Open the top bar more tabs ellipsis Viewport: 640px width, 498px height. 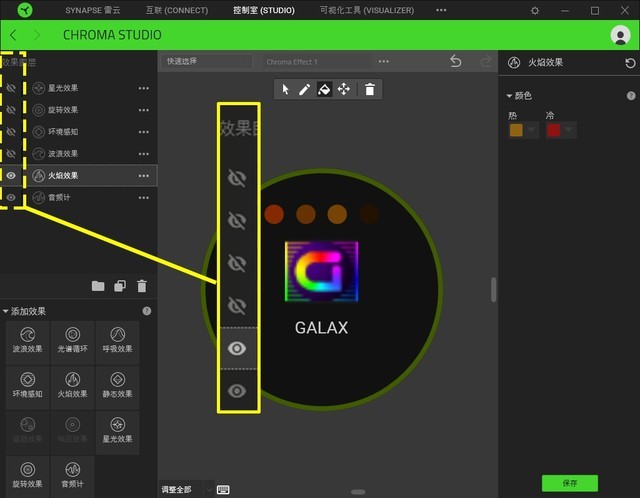[x=441, y=10]
